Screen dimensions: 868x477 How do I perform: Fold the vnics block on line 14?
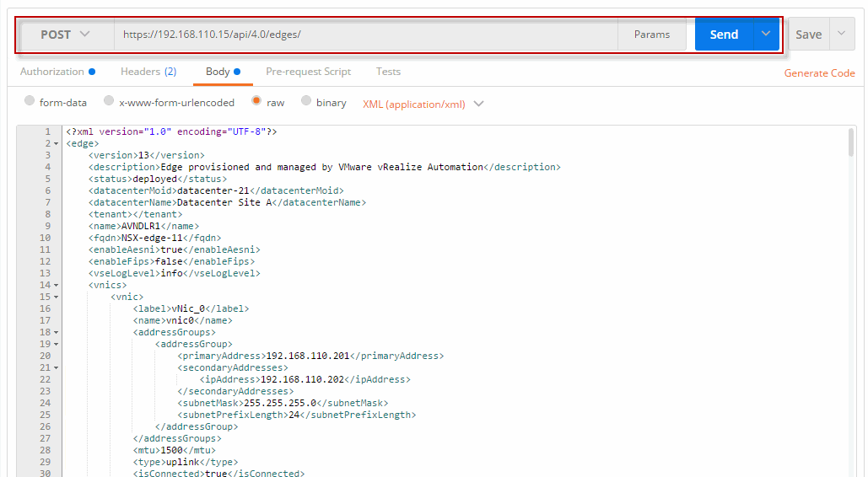click(x=56, y=286)
